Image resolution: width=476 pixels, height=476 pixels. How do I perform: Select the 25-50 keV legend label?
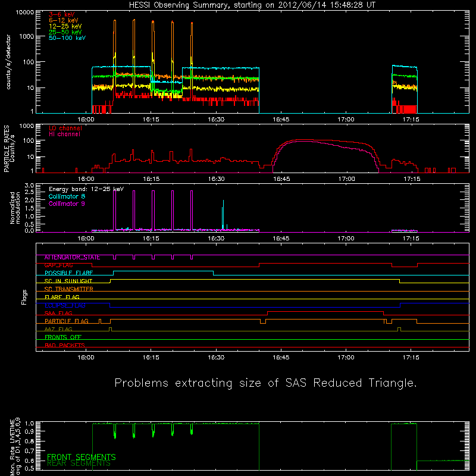click(65, 32)
